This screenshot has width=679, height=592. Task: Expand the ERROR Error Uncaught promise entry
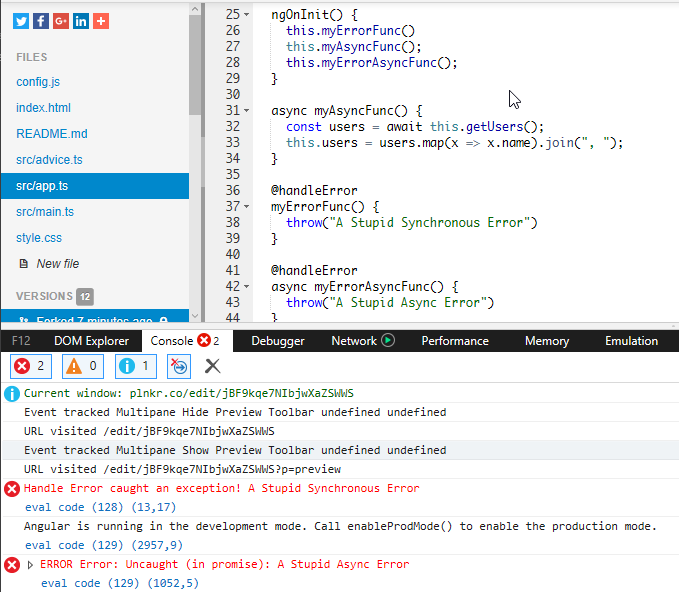tap(30, 565)
